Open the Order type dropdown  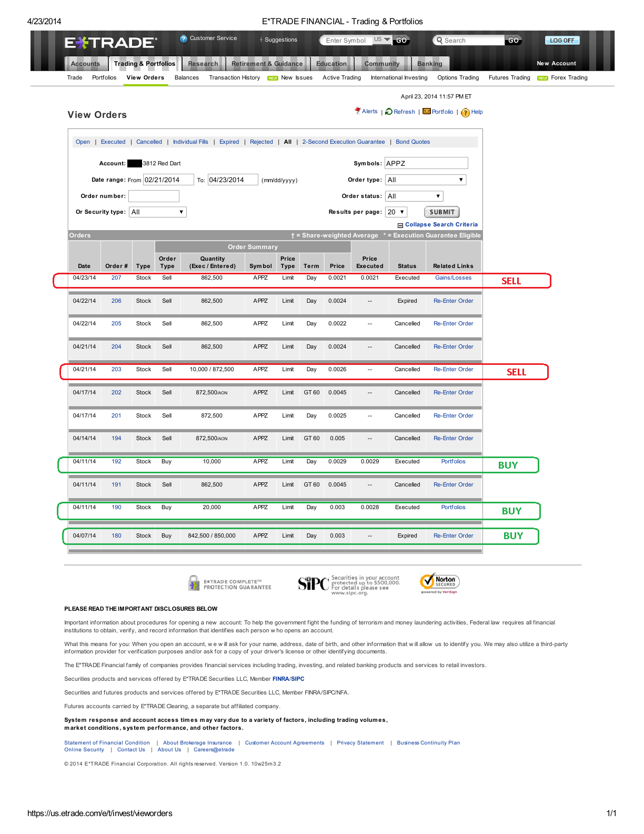(x=426, y=180)
